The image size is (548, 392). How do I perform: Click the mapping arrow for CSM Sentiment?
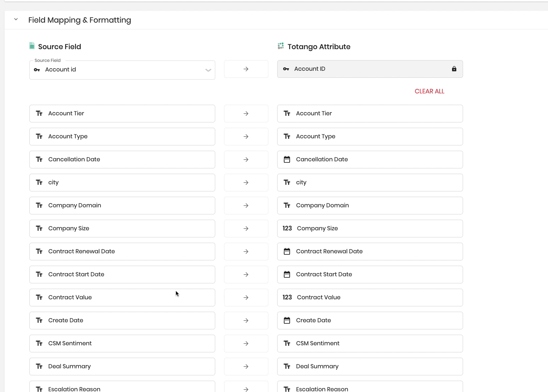click(246, 344)
